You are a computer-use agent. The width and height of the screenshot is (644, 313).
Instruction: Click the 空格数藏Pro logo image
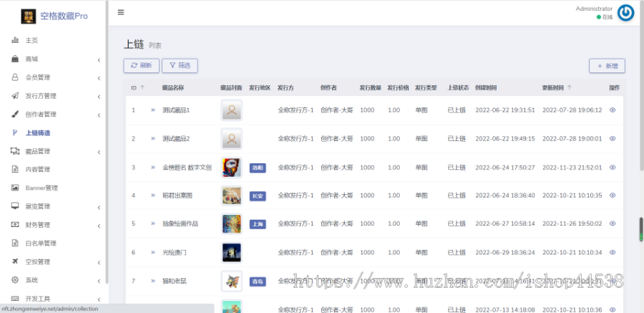pos(29,16)
